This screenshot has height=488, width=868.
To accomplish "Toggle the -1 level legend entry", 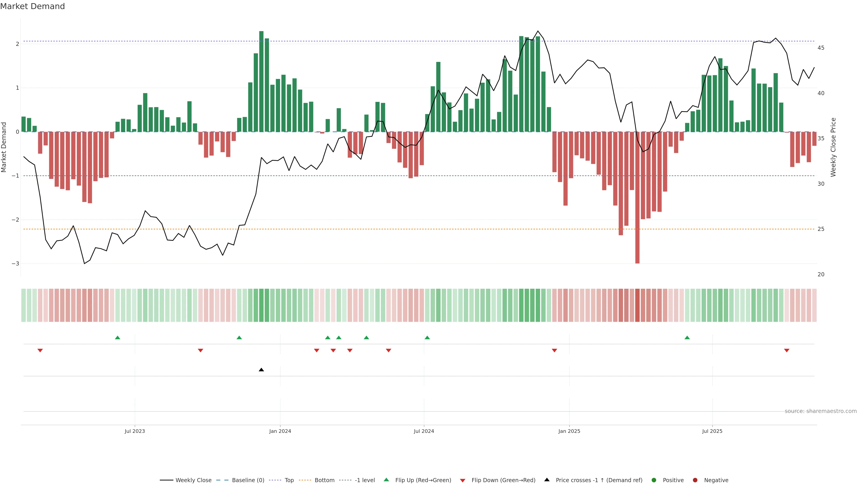I will click(x=365, y=480).
